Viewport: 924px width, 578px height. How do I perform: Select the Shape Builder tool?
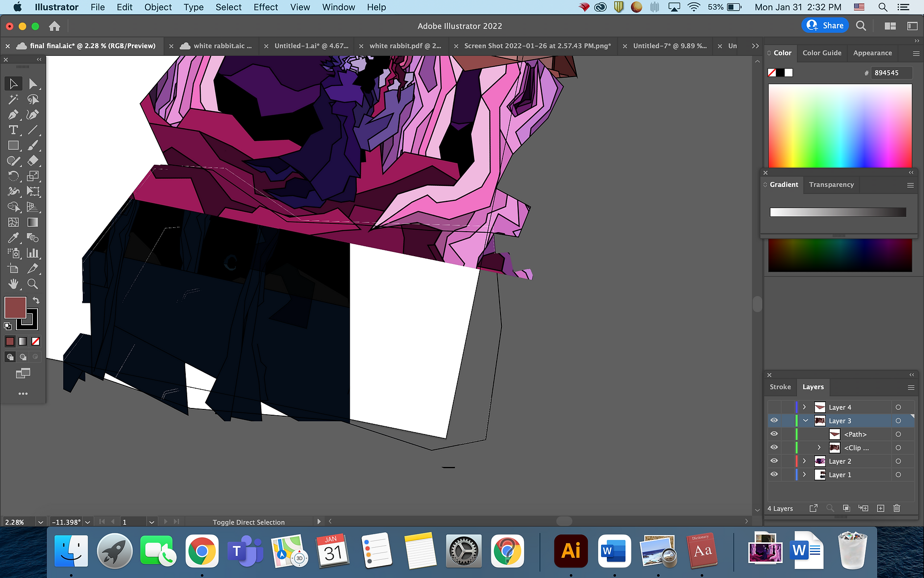pos(13,207)
